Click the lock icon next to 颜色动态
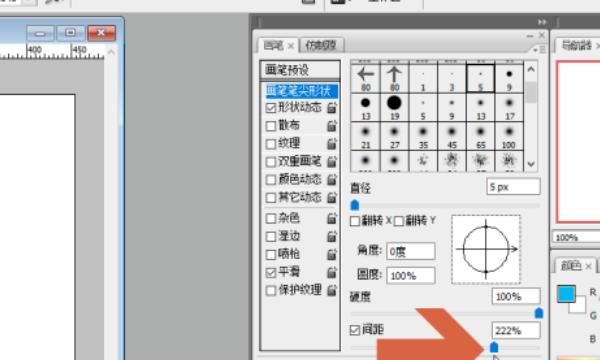 tap(332, 179)
